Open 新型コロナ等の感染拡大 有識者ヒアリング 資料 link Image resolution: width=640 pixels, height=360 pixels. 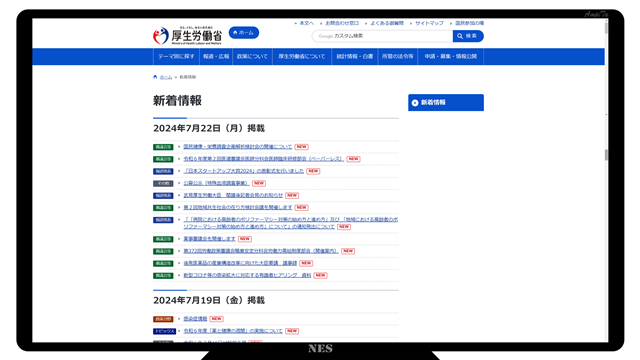coord(247,276)
